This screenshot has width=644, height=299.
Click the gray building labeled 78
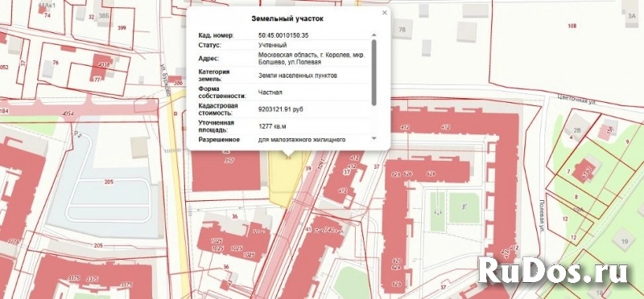click(x=402, y=30)
